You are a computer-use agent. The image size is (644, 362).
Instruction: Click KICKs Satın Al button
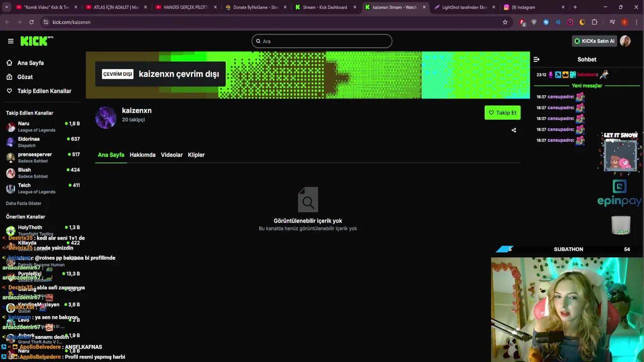pyautogui.click(x=595, y=41)
